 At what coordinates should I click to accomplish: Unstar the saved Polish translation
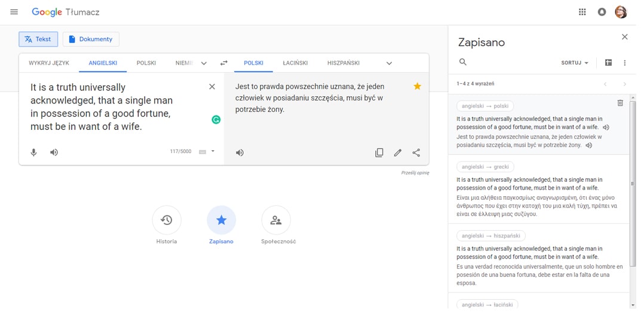click(x=417, y=86)
